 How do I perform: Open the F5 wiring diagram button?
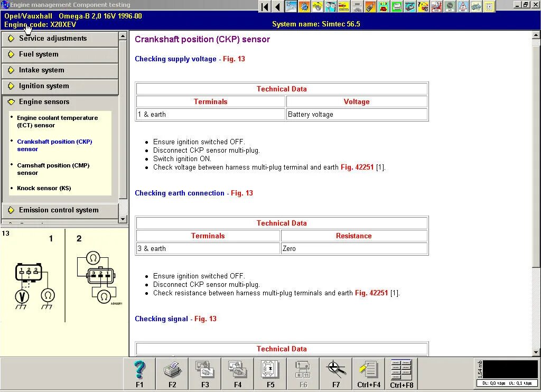click(270, 374)
